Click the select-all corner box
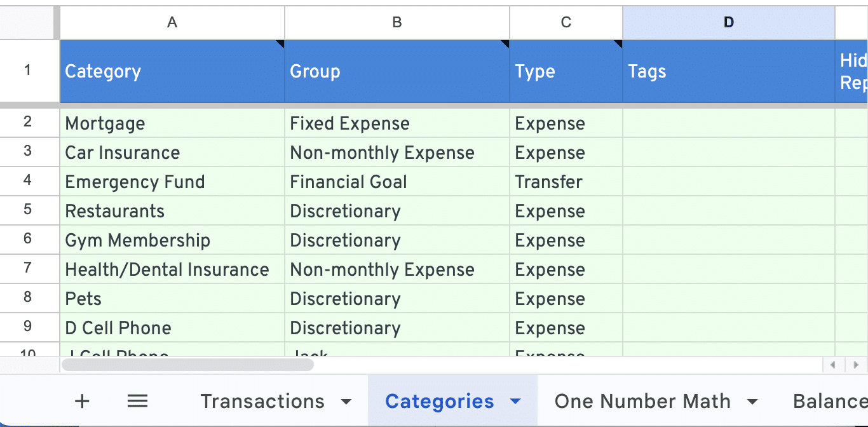The height and width of the screenshot is (427, 868). (x=29, y=23)
